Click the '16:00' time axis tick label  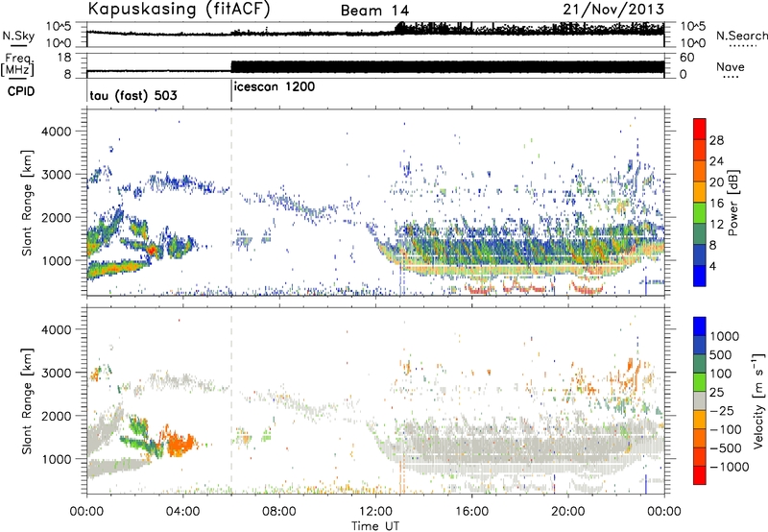(x=471, y=512)
